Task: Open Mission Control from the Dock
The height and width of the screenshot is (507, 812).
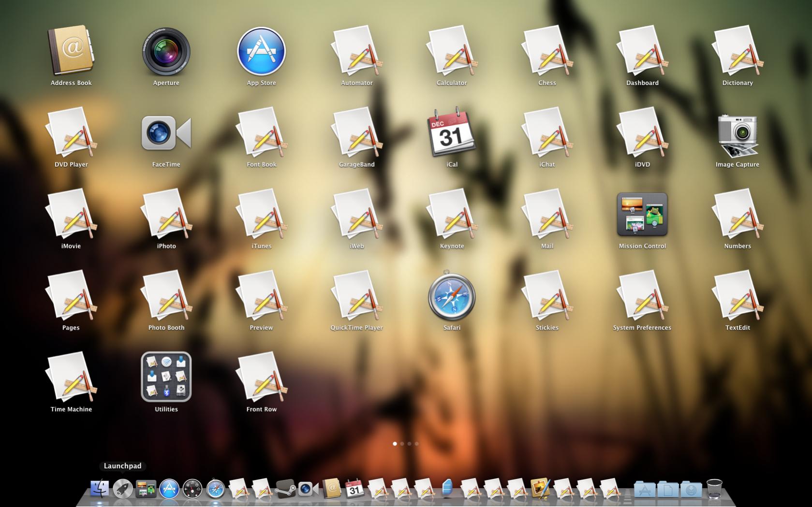Action: pyautogui.click(x=146, y=489)
